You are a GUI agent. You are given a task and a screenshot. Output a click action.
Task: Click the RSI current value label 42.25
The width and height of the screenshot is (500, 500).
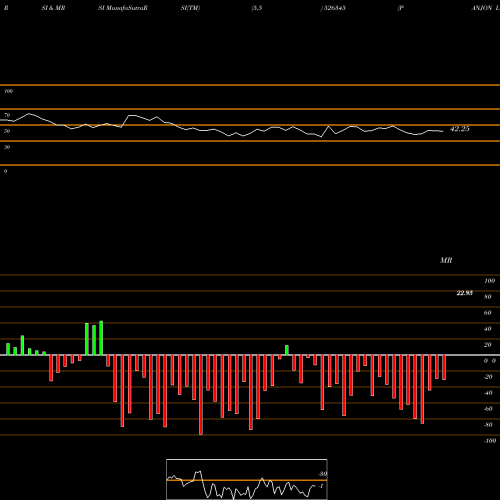coord(460,129)
